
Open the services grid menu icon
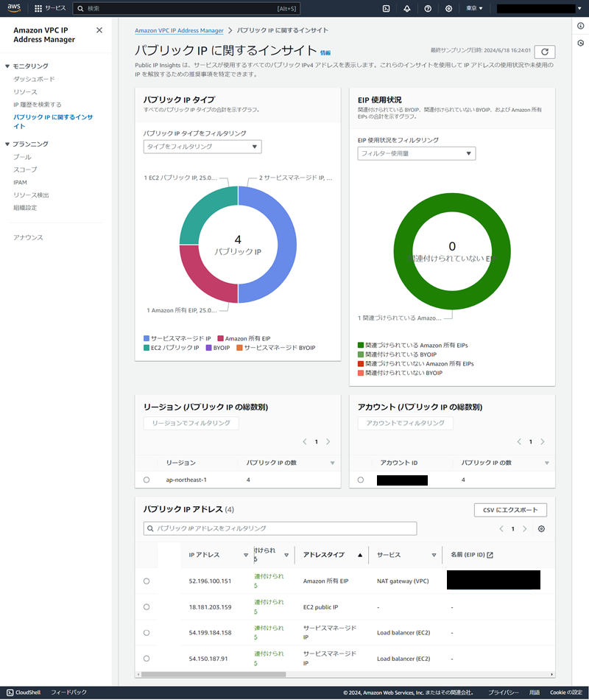[x=38, y=8]
